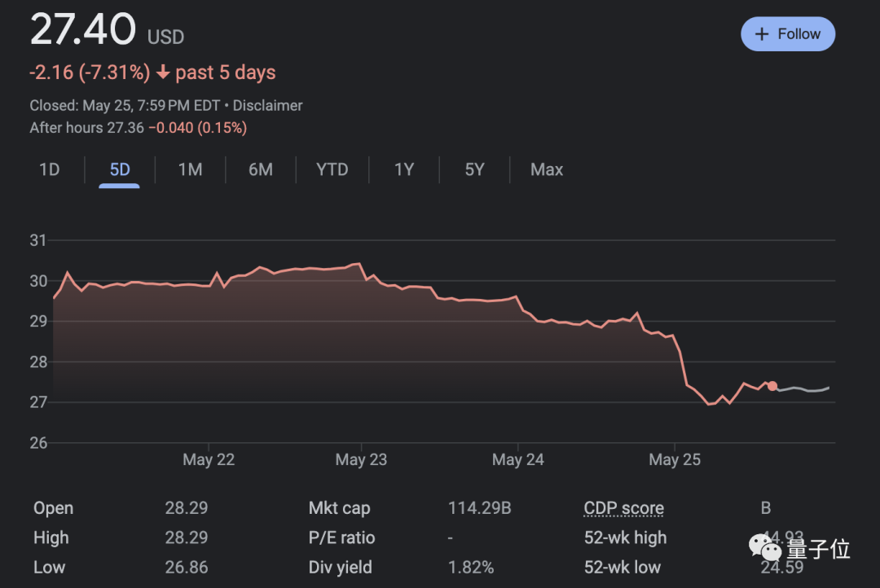The image size is (880, 588).
Task: Click the closing price dot on chart
Action: [x=772, y=386]
